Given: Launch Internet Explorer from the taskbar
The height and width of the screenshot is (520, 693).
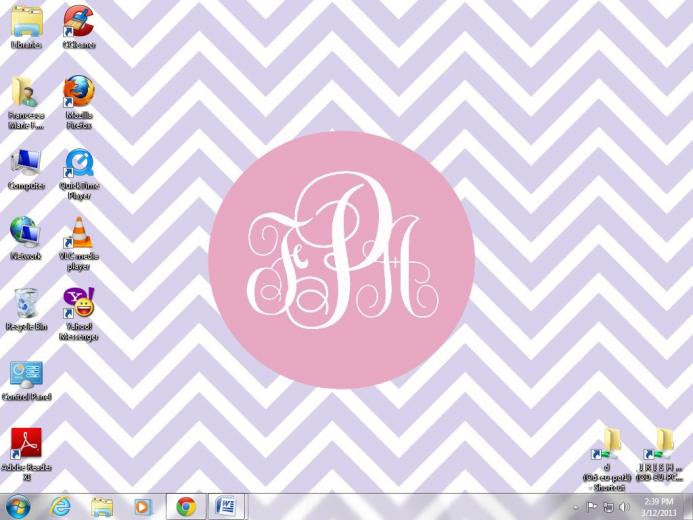Looking at the screenshot, I should (60, 506).
